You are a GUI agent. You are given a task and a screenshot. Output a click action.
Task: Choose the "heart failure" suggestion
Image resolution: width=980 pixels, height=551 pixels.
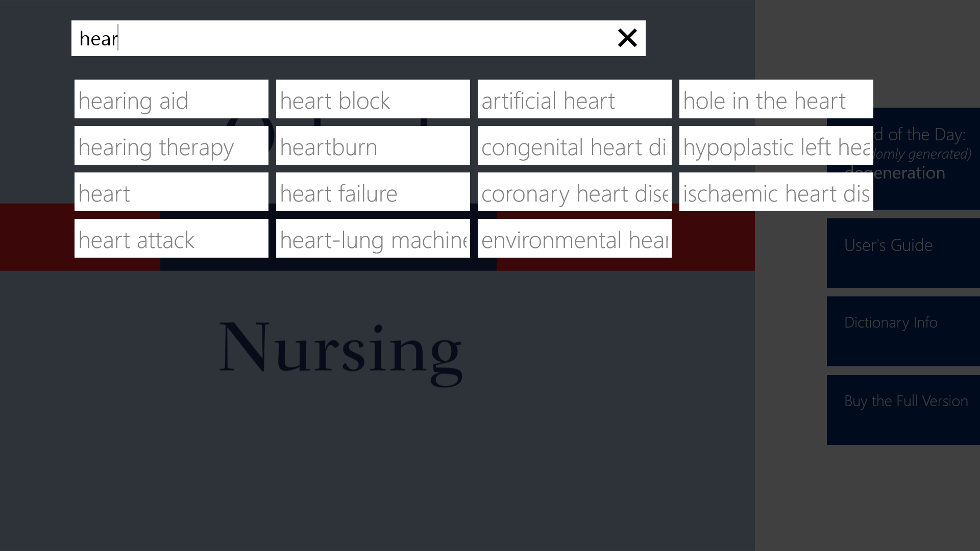click(x=373, y=192)
